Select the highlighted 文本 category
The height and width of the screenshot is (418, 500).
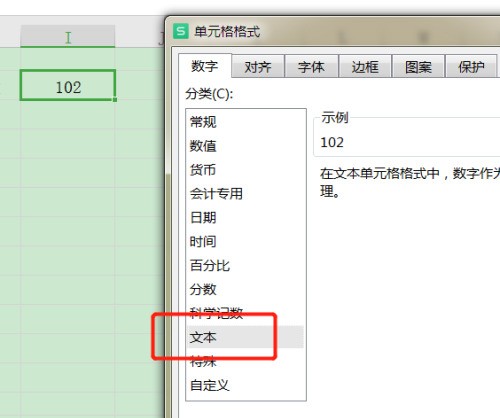(x=245, y=337)
